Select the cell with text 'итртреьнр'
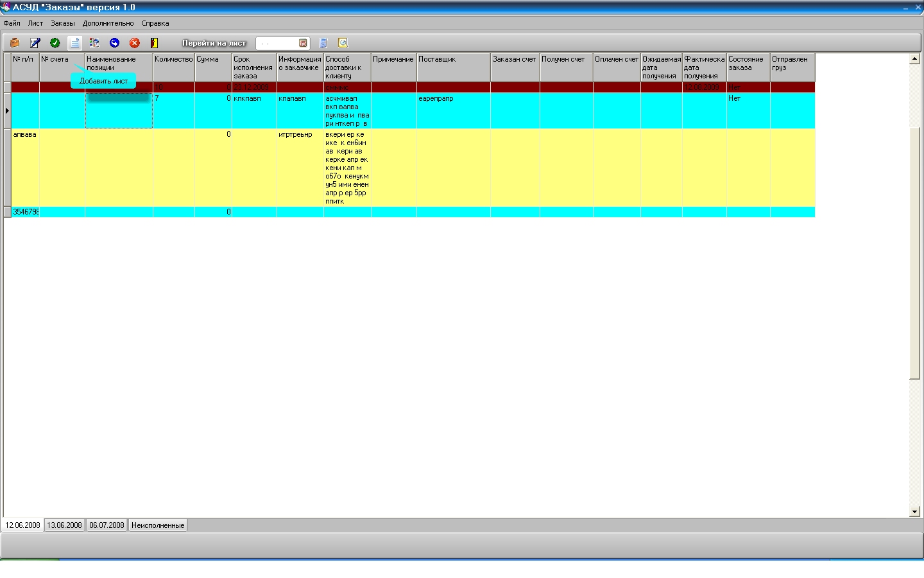 [300, 168]
